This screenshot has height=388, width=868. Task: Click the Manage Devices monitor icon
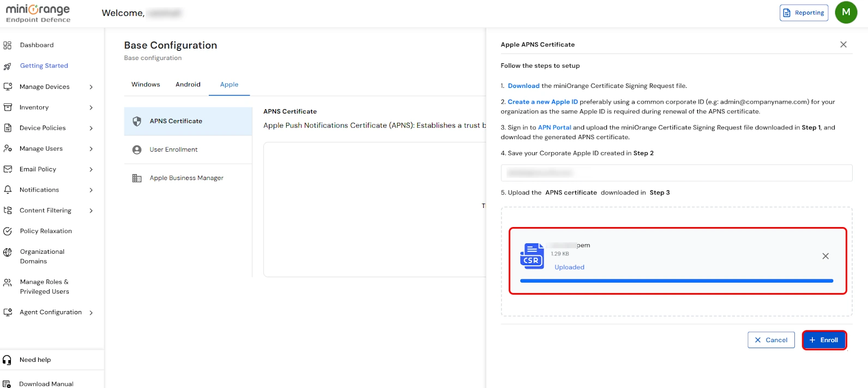coord(8,87)
